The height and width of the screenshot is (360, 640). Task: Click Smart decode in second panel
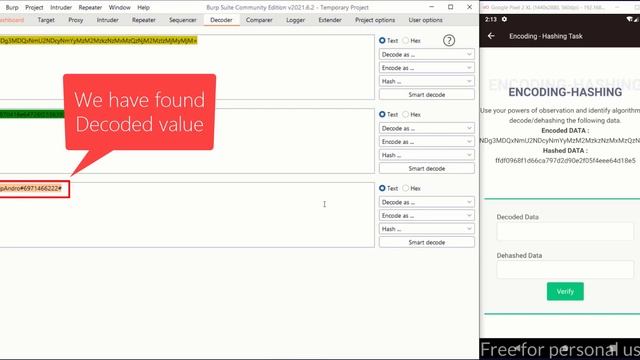427,169
